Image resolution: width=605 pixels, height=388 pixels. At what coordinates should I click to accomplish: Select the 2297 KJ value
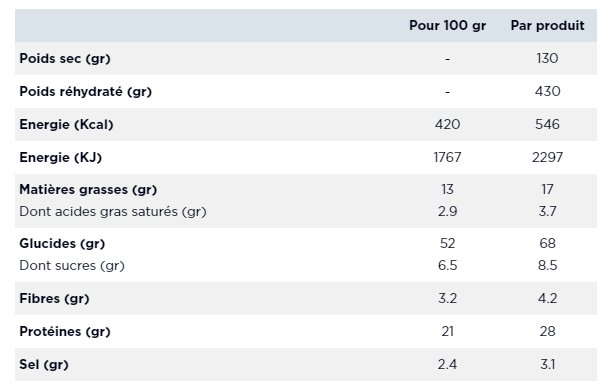click(x=547, y=157)
